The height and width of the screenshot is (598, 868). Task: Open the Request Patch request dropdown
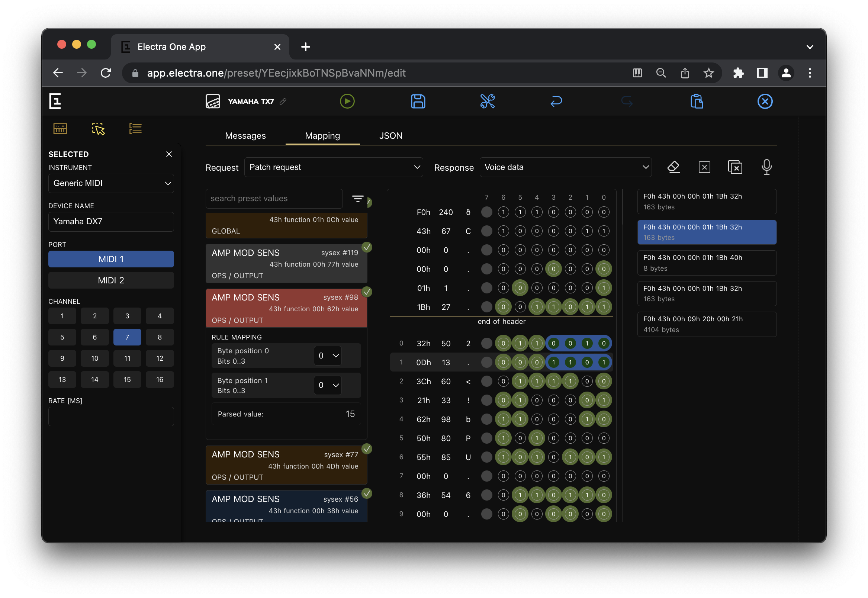[333, 167]
